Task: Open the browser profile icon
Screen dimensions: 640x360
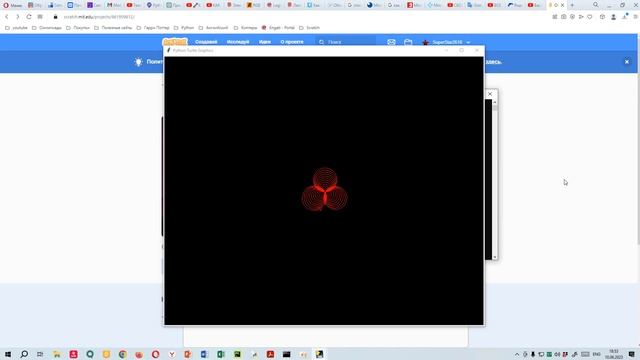Action: point(613,17)
